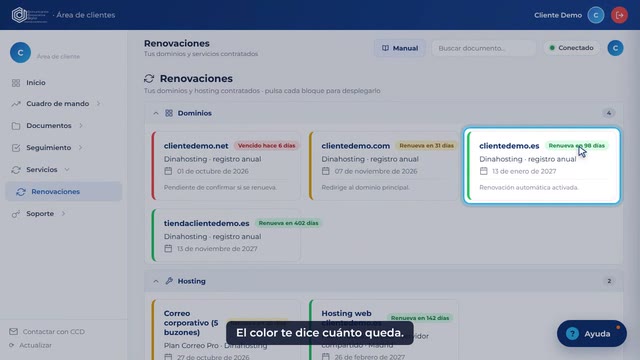Expand Seguimiento submenu chevron
The height and width of the screenshot is (360, 640).
click(x=80, y=148)
